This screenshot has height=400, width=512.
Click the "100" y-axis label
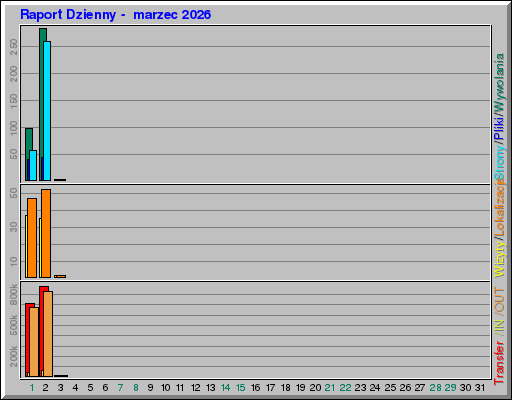[14, 128]
